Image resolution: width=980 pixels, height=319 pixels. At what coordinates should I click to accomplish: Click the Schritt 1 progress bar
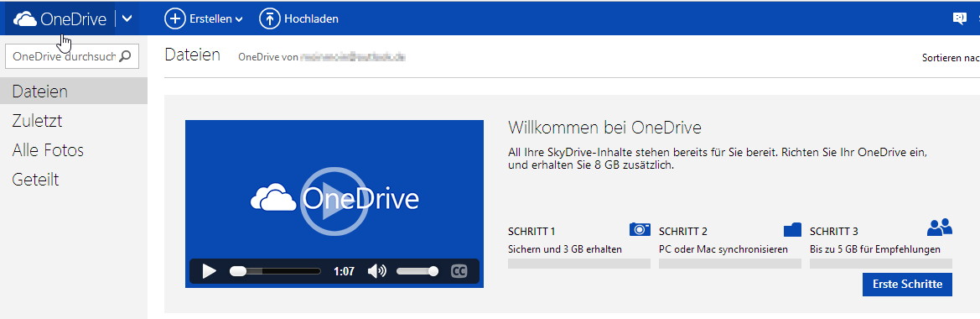(x=579, y=264)
